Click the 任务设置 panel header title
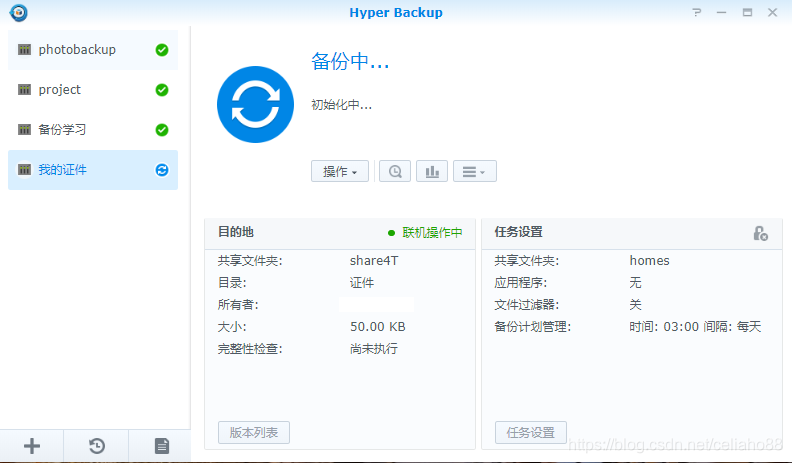This screenshot has width=792, height=463. tap(518, 232)
